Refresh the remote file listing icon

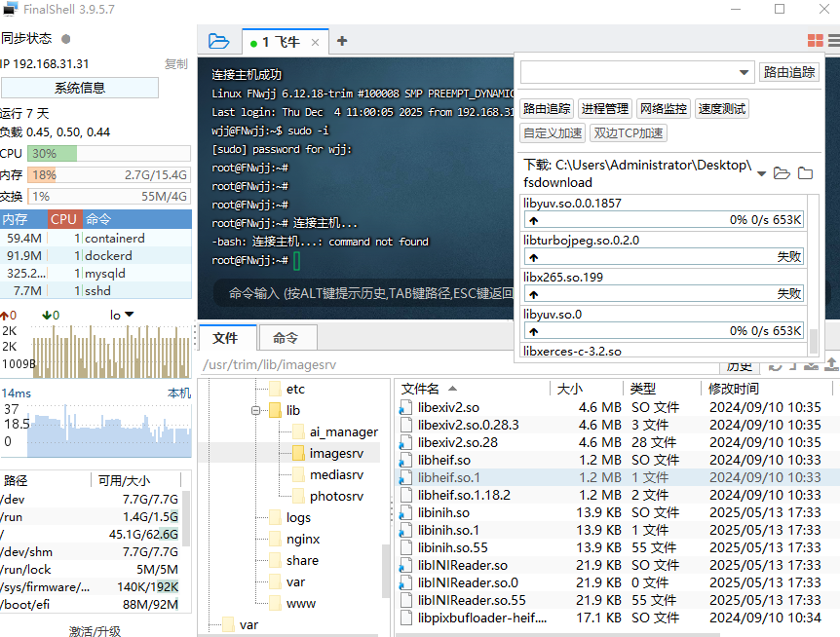click(775, 367)
